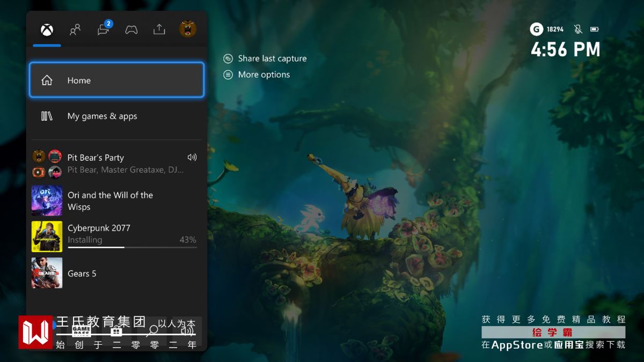Open My games & apps
Image resolution: width=644 pixels, height=362 pixels.
(116, 116)
